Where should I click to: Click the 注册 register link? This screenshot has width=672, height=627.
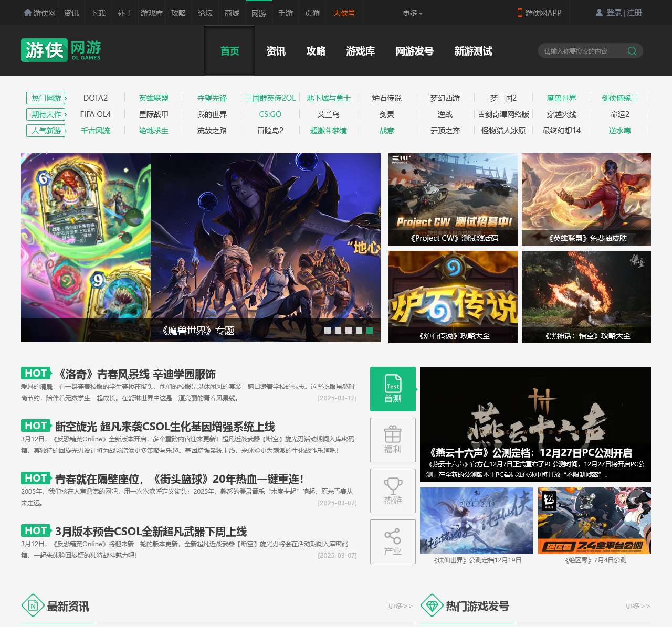pyautogui.click(x=634, y=13)
